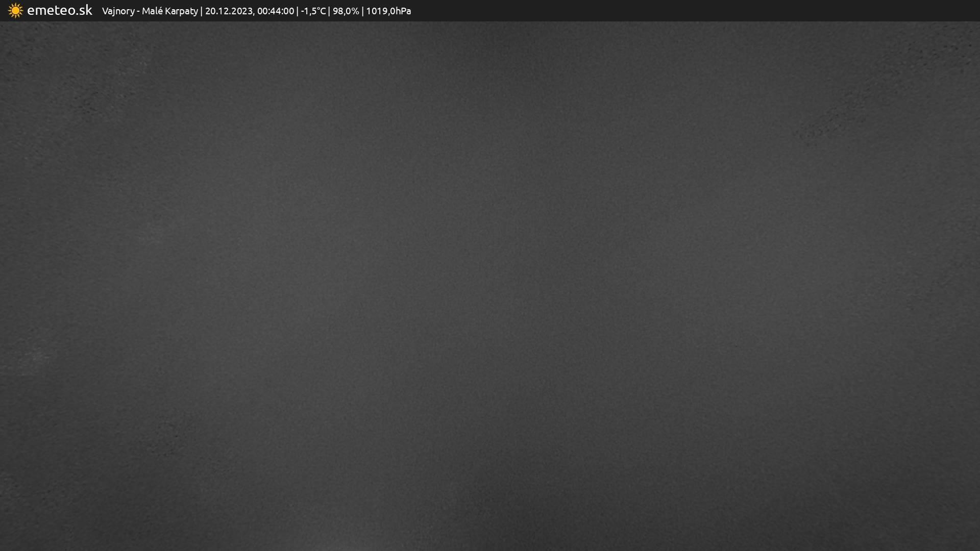Click the timestamp 00:44:00
The width and height of the screenshot is (980, 551).
click(276, 11)
